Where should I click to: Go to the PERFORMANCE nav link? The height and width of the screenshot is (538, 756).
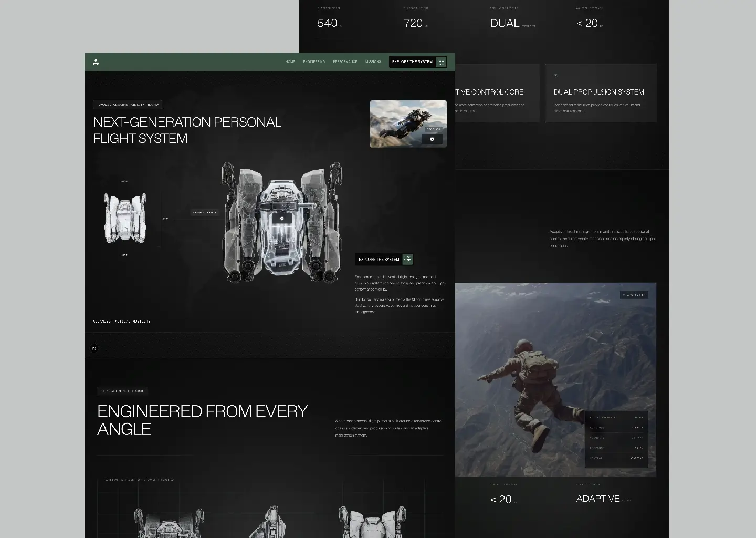(345, 62)
